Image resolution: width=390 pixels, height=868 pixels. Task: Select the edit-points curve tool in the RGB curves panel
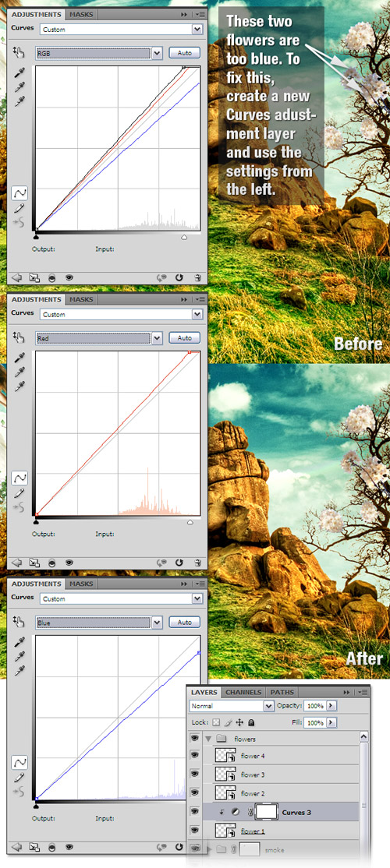(19, 193)
